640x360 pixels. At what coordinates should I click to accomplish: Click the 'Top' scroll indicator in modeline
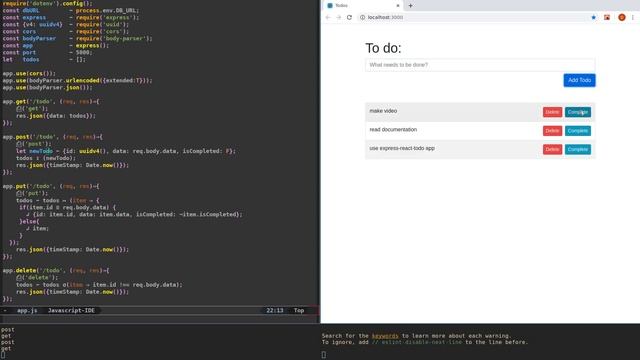pos(299,310)
